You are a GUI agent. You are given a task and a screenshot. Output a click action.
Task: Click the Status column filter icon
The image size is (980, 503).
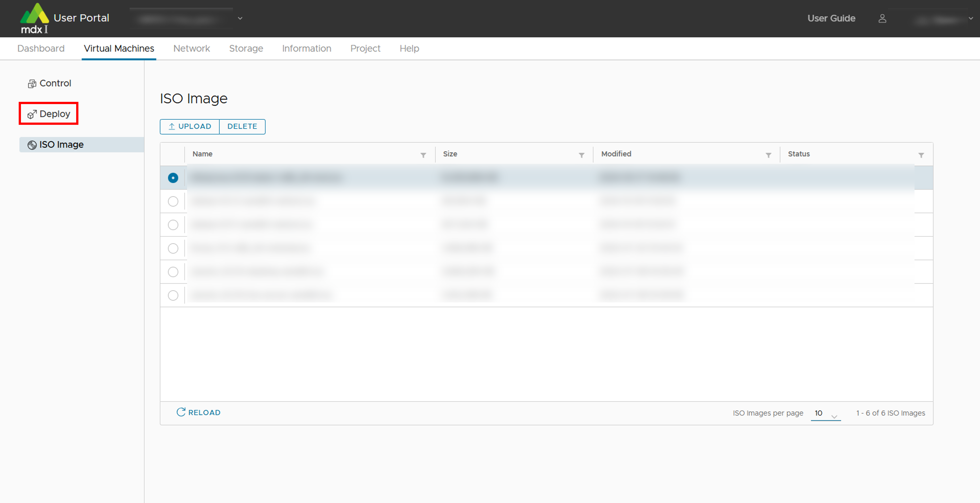[x=921, y=155]
